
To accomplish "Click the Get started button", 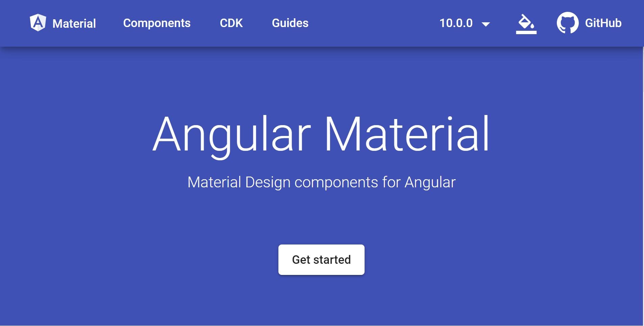I will coord(321,259).
